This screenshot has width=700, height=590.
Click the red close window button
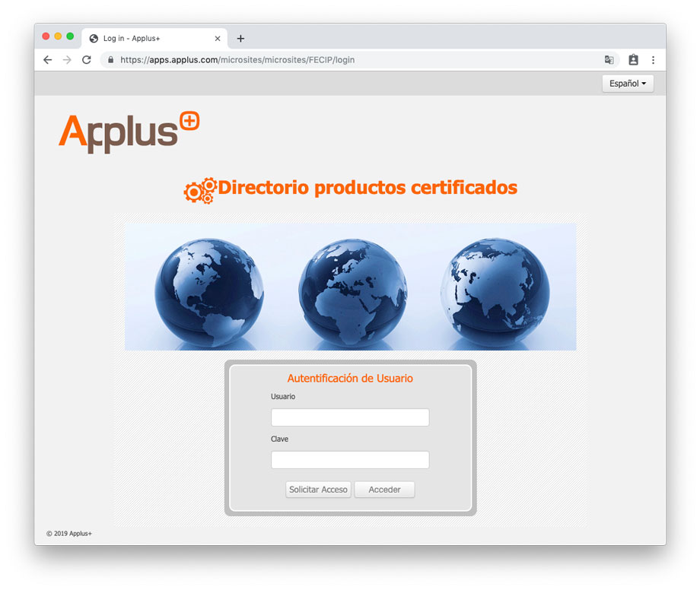coord(46,36)
